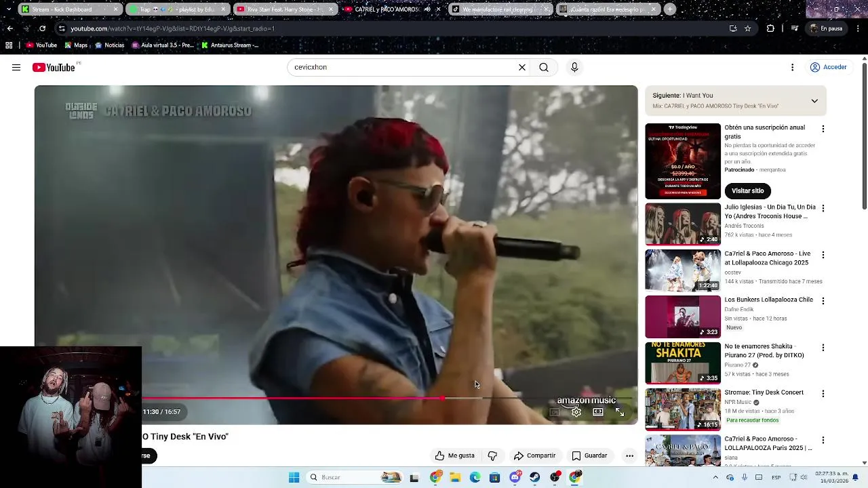868x488 pixels.
Task: Open the browser extensions puzzle icon
Action: (770, 28)
